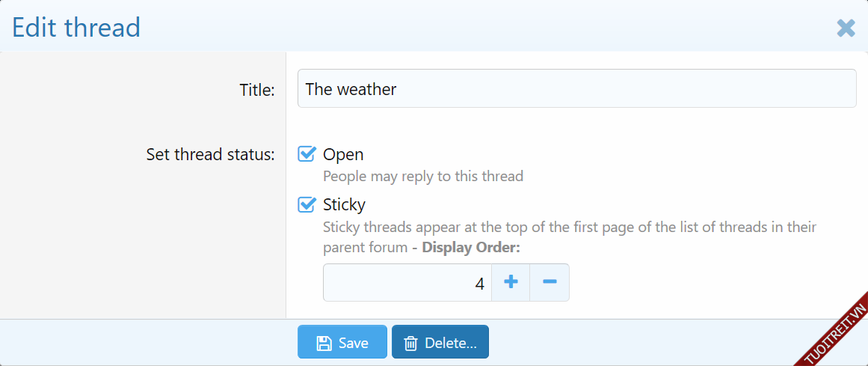Click 'People may reply to this thread' hint
Image resolution: width=868 pixels, height=366 pixels.
[422, 177]
